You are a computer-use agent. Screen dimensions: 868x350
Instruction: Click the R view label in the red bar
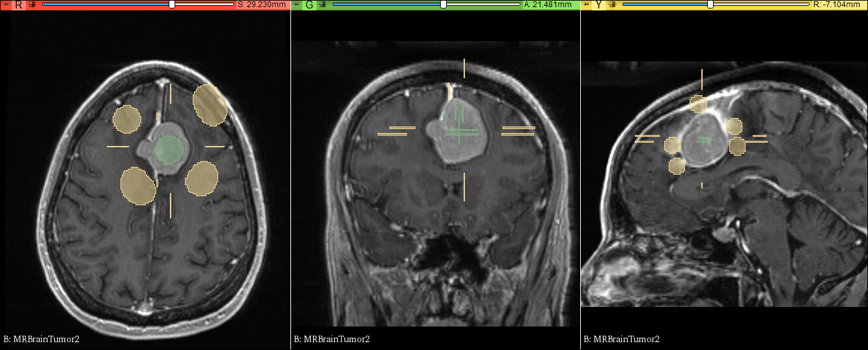(18, 5)
